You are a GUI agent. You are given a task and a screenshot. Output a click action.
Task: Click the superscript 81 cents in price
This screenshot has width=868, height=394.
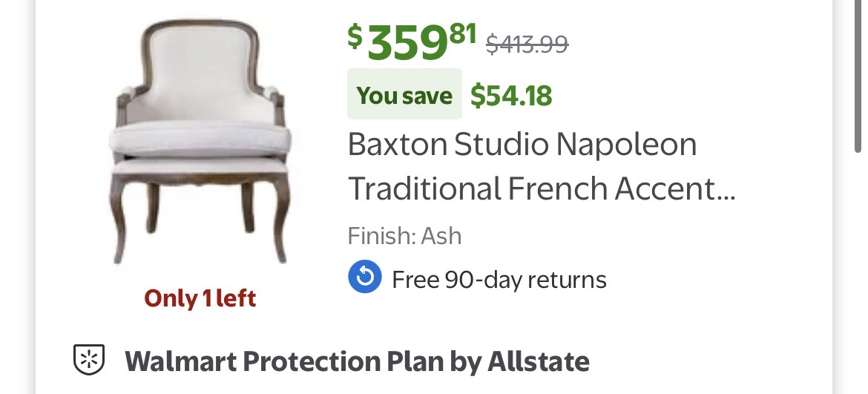point(463,33)
